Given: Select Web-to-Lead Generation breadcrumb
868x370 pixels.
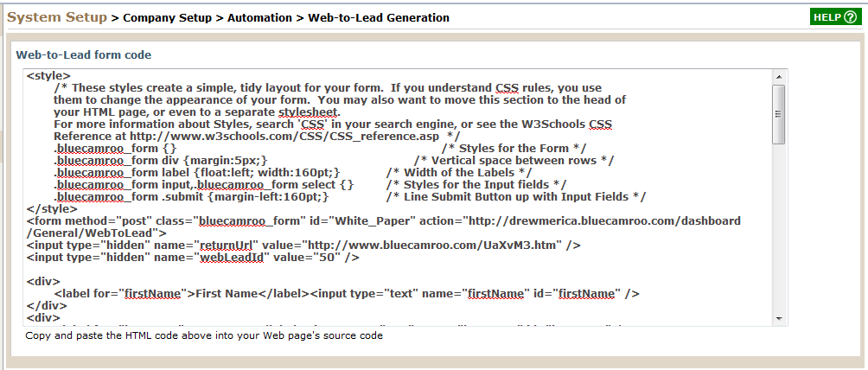Looking at the screenshot, I should pos(379,18).
